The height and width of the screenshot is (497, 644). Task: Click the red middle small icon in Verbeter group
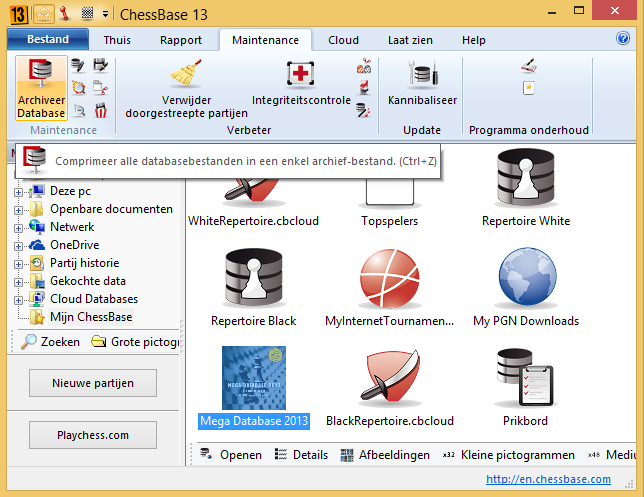tap(364, 88)
